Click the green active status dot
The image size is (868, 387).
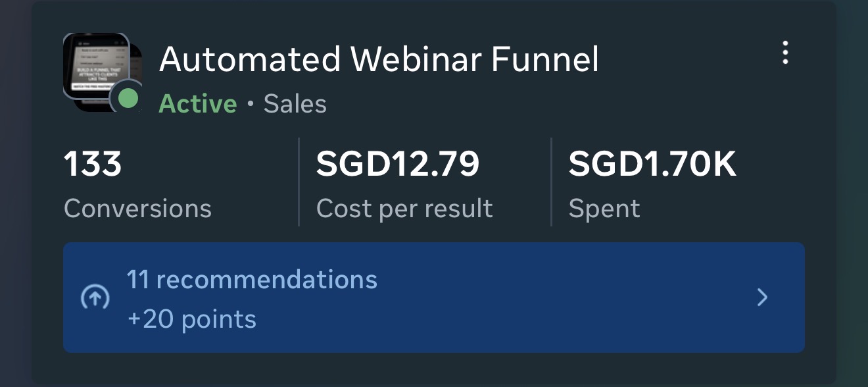coord(128,99)
